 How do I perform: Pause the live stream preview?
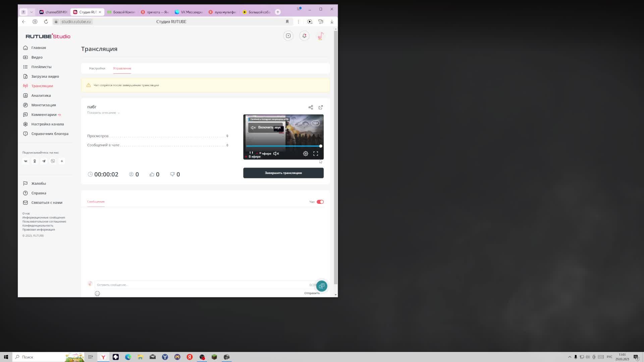point(251,153)
